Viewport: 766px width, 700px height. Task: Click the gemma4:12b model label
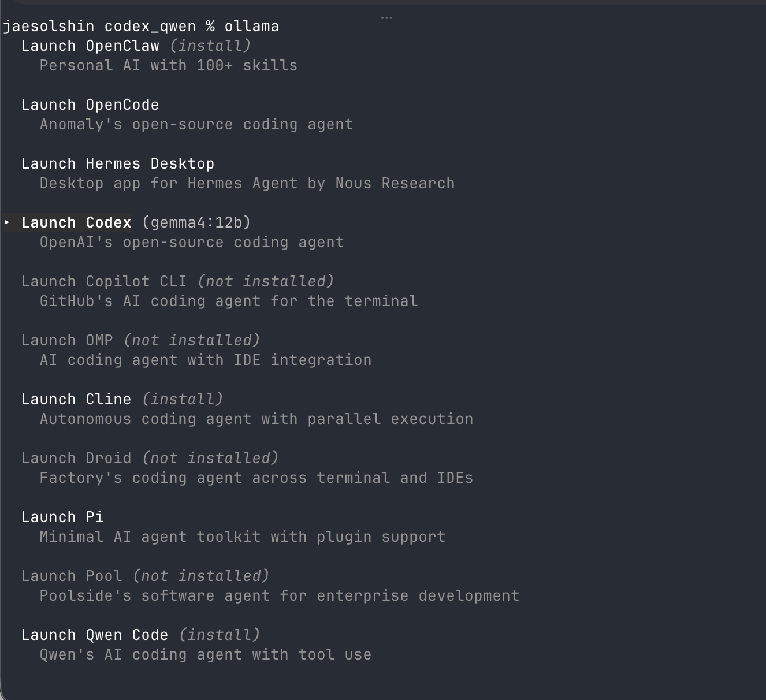pos(196,222)
